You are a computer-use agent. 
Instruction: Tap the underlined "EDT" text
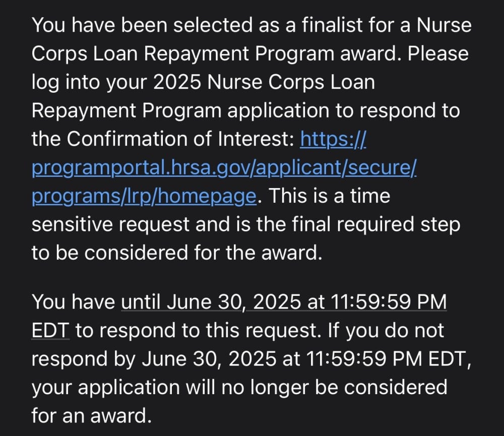pyautogui.click(x=50, y=331)
